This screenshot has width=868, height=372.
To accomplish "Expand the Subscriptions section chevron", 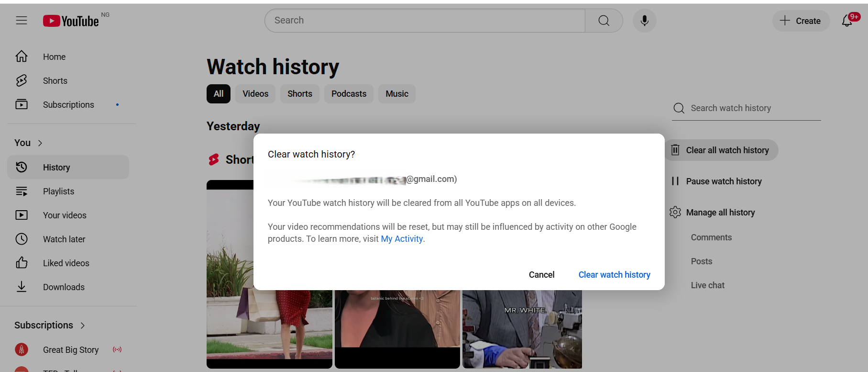I will pyautogui.click(x=83, y=326).
